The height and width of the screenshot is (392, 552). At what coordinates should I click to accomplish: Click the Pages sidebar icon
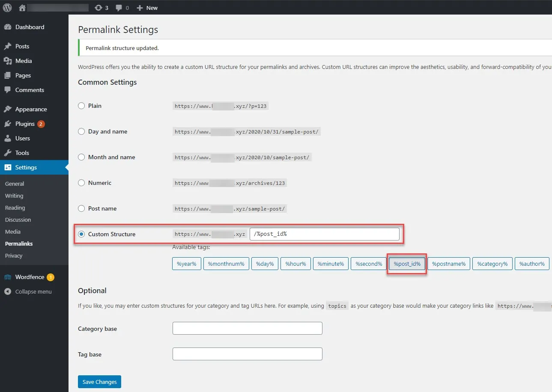click(8, 75)
